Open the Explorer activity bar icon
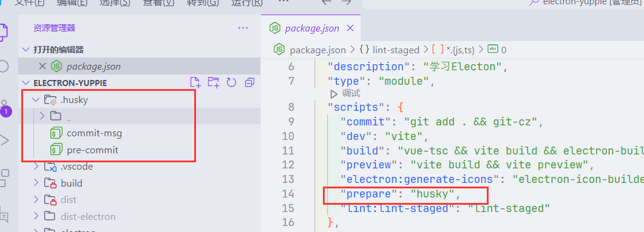The width and height of the screenshot is (644, 232). pyautogui.click(x=3, y=32)
